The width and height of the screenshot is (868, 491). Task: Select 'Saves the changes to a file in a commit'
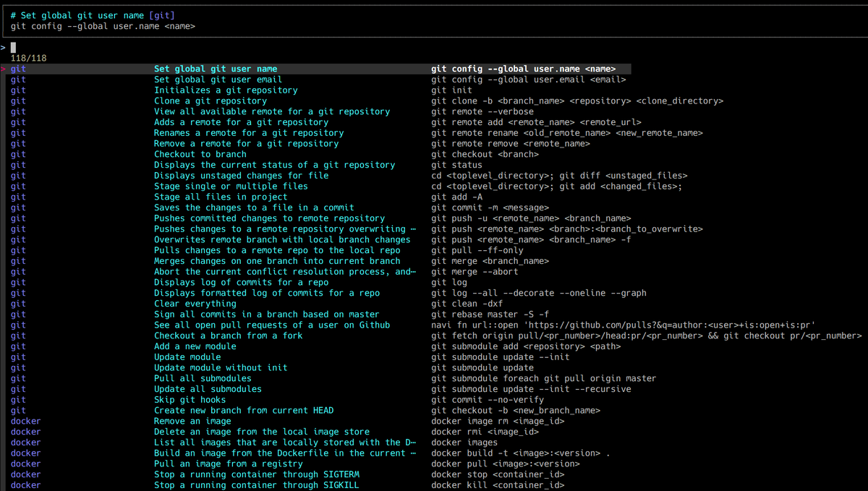tap(254, 208)
